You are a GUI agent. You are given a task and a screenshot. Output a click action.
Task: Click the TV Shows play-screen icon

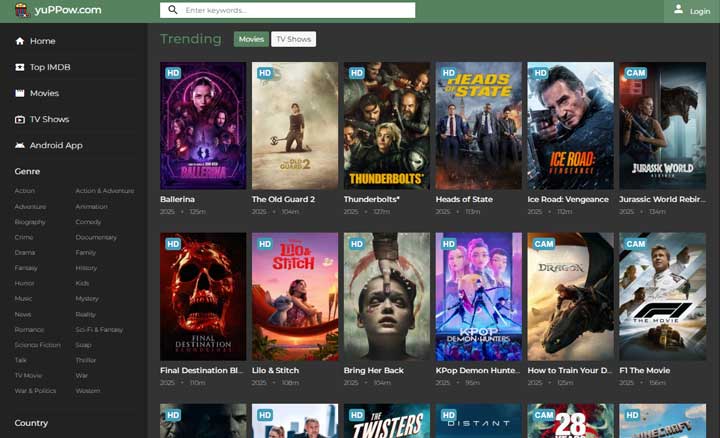tap(20, 119)
